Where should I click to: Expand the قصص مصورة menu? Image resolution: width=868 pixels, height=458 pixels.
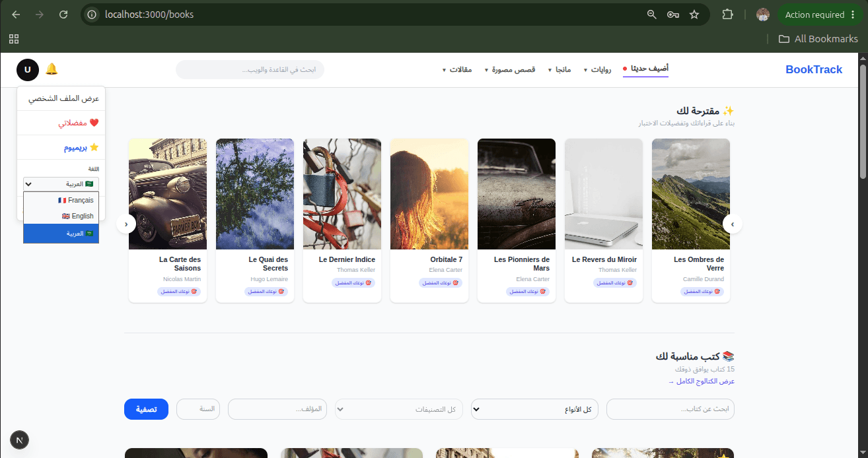(x=509, y=69)
